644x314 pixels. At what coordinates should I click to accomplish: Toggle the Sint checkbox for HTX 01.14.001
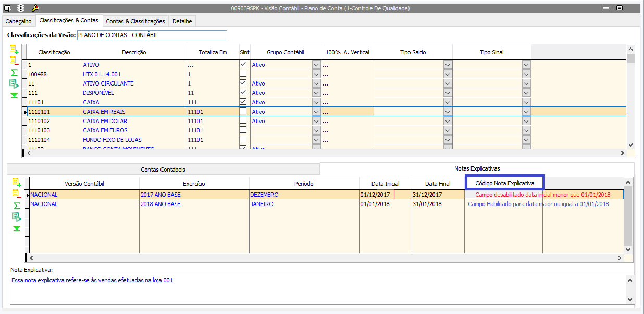243,74
